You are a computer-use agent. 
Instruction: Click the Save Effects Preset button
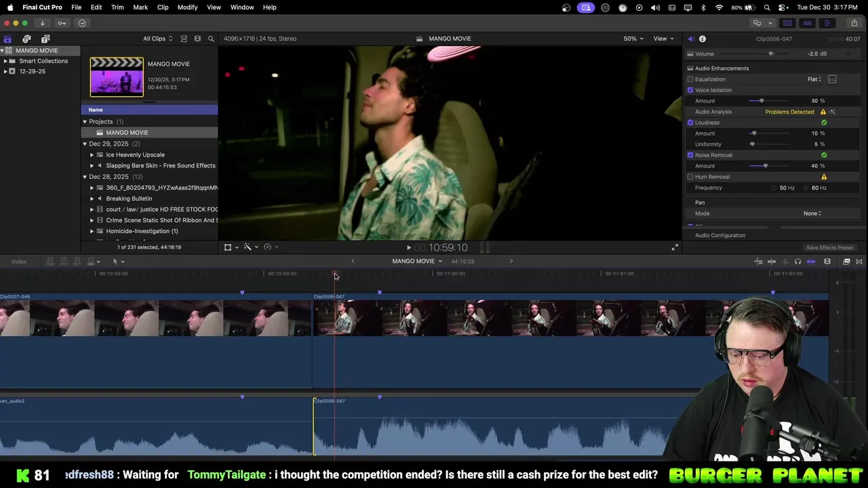pos(829,247)
